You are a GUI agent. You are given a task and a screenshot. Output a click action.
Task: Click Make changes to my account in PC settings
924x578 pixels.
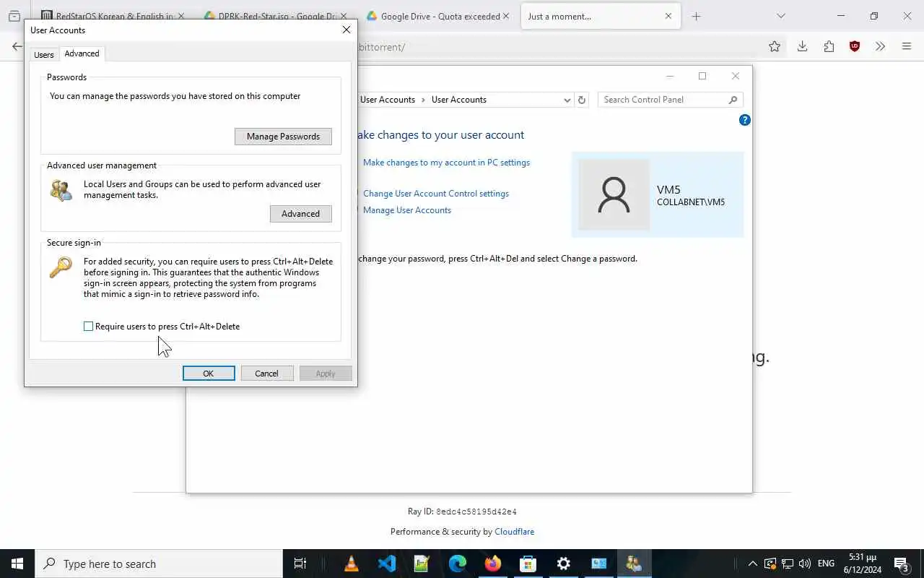tap(446, 163)
